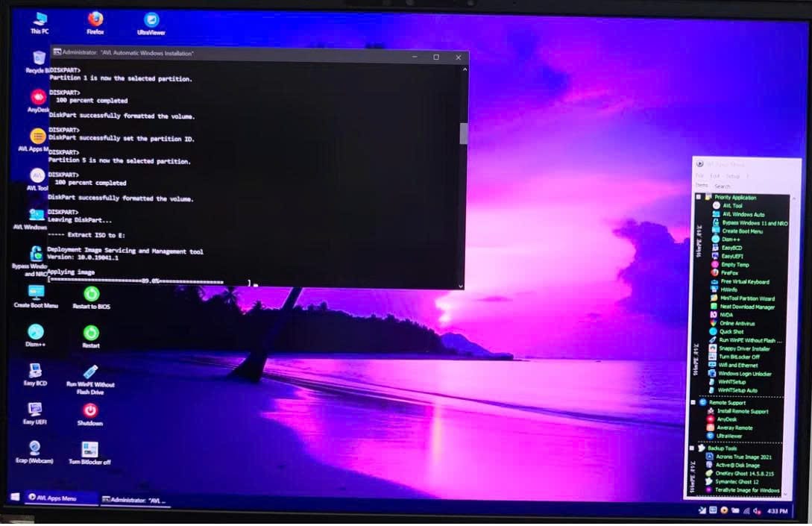The image size is (812, 526).
Task: Collapse the Backup Tools tree group
Action: pyautogui.click(x=693, y=448)
